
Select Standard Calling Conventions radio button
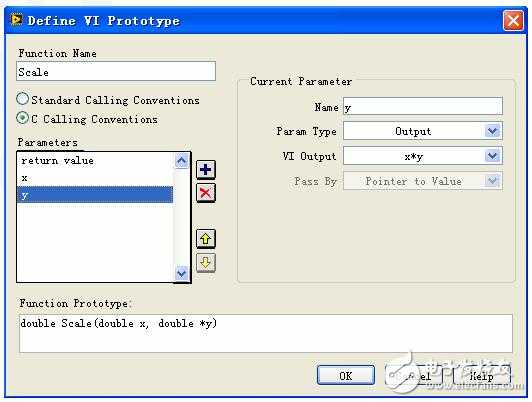(23, 99)
